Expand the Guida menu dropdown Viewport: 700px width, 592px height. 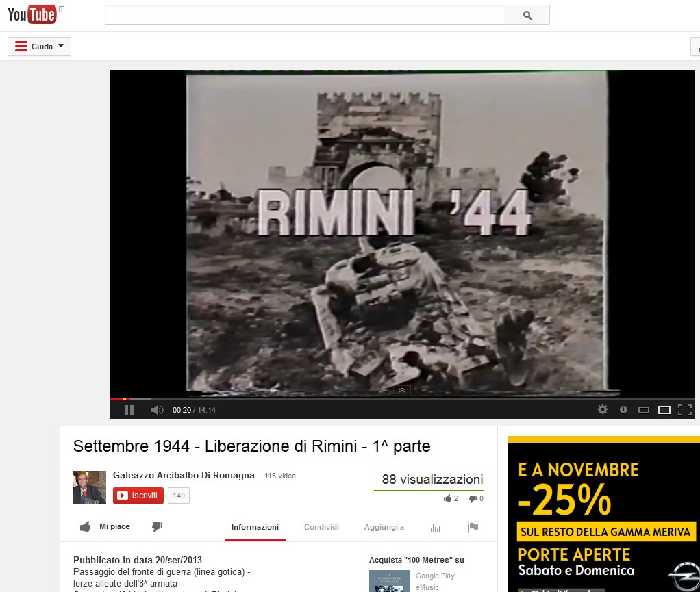39,47
